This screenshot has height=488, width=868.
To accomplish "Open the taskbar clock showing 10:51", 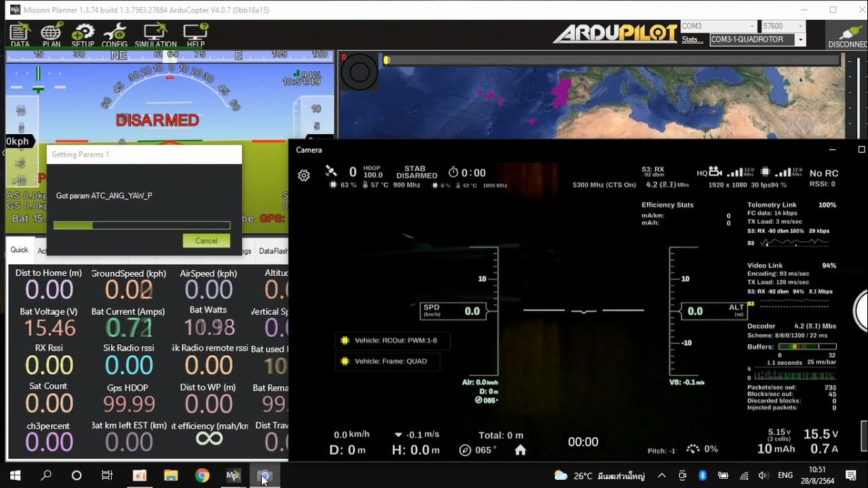I will pos(818,475).
